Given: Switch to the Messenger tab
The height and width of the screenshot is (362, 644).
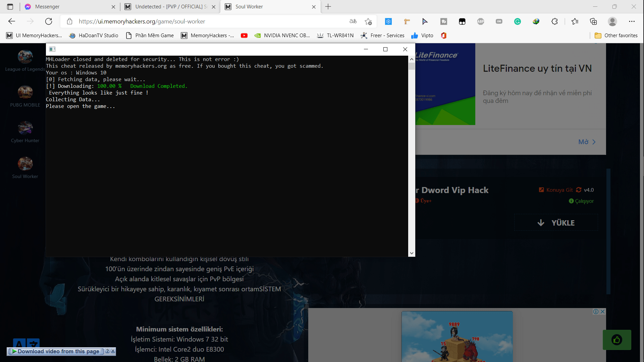Looking at the screenshot, I should (x=70, y=7).
